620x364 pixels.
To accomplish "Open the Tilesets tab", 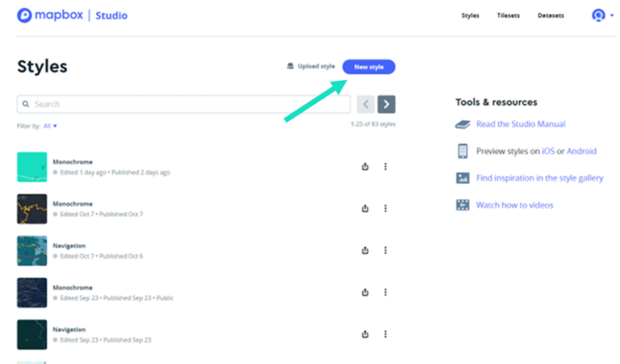I will click(x=509, y=15).
